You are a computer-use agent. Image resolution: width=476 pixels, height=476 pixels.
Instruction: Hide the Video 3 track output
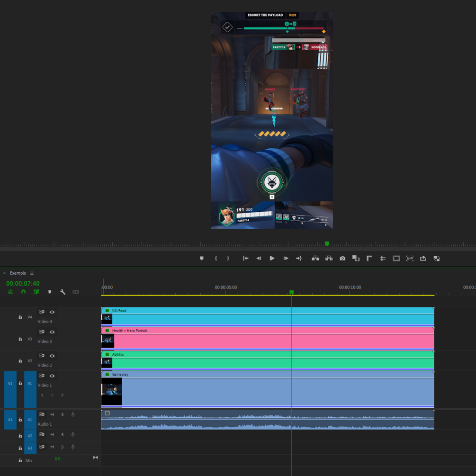click(52, 332)
